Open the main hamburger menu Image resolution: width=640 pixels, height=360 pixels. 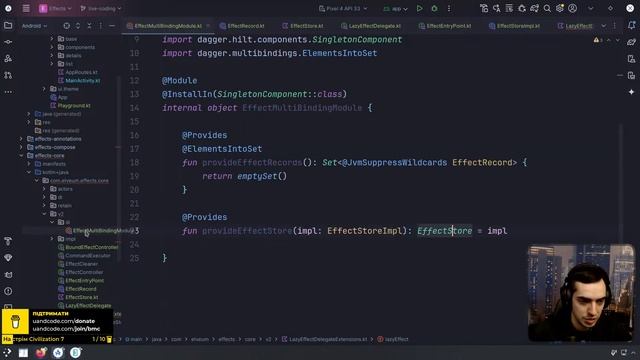click(x=26, y=8)
